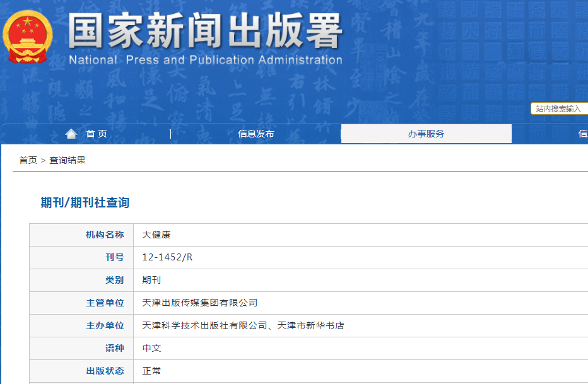This screenshot has width=588, height=384.
Task: Select the 中文 language value
Action: pyautogui.click(x=151, y=348)
